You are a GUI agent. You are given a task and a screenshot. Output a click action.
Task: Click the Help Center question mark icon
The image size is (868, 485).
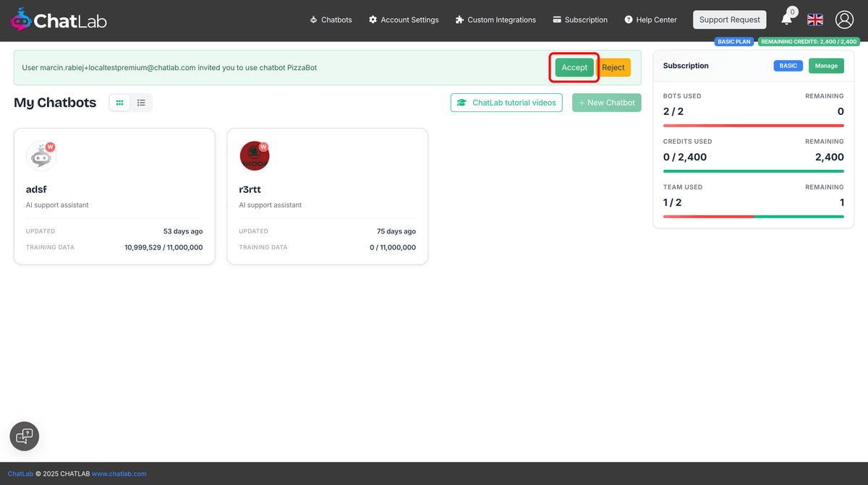629,20
